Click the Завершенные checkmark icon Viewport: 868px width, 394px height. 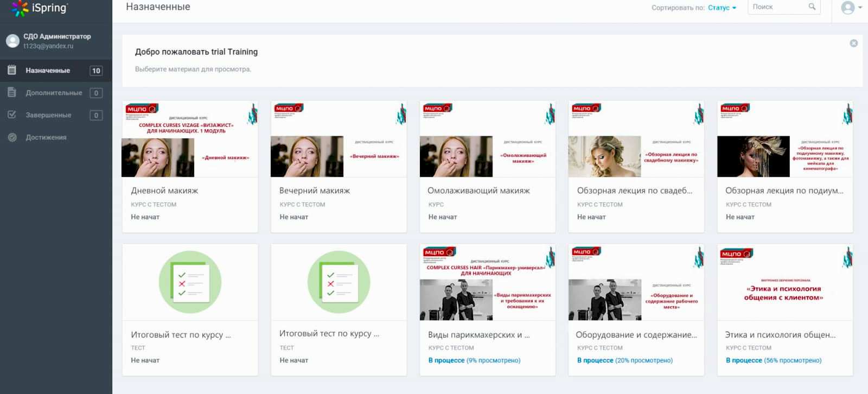12,115
